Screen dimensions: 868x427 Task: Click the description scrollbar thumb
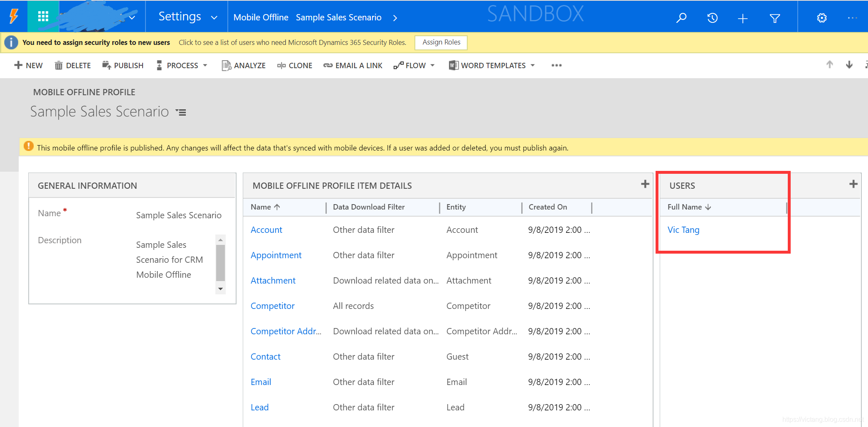point(221,263)
